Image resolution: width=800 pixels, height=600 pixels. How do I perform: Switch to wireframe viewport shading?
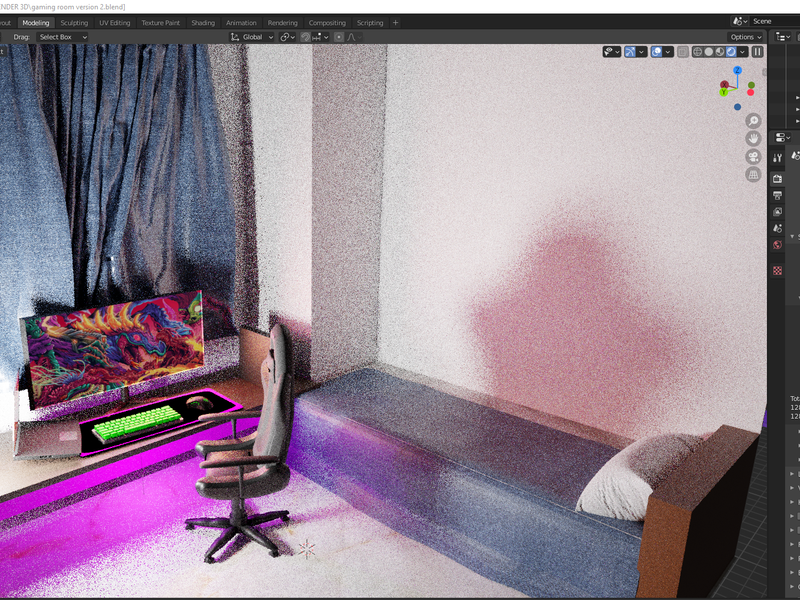(697, 52)
